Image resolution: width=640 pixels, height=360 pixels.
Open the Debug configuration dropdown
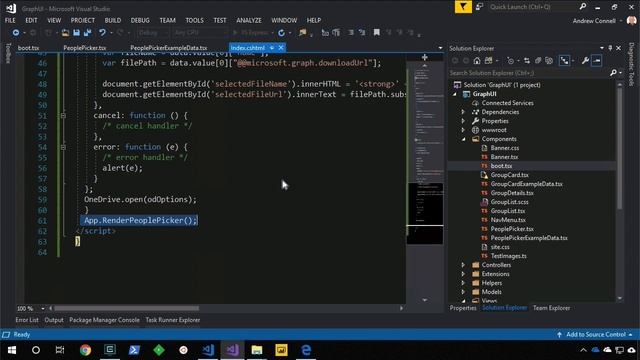[x=153, y=33]
